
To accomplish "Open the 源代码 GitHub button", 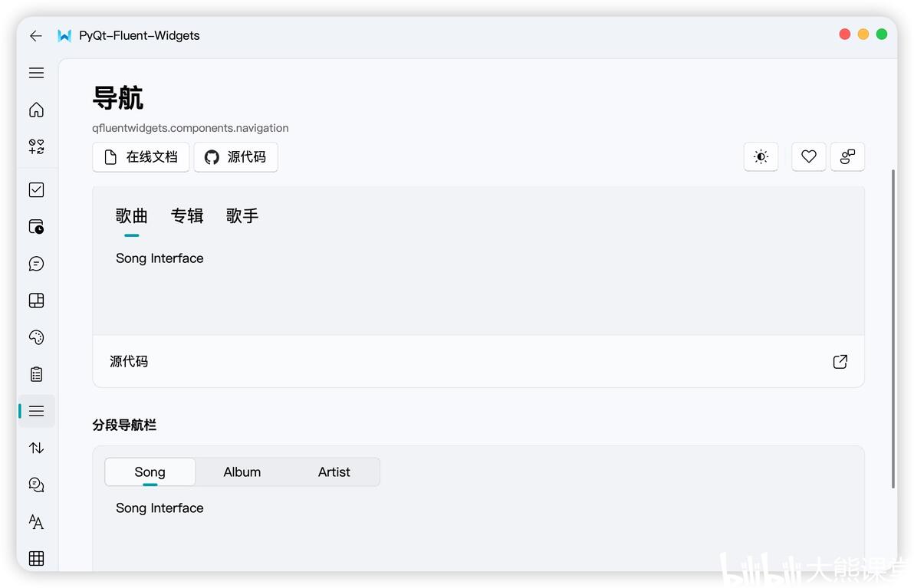I will (235, 156).
